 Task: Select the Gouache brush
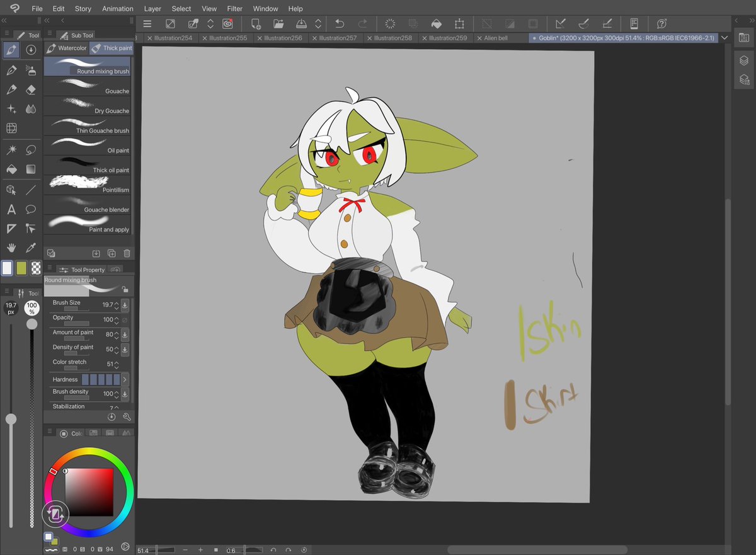coord(87,86)
